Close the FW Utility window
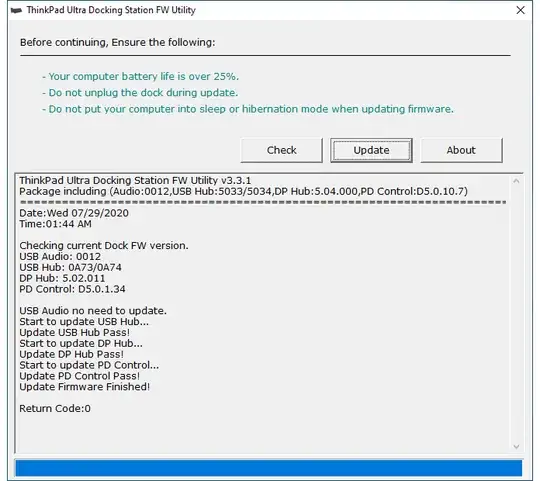Image resolution: width=540 pixels, height=481 pixels. click(x=520, y=10)
